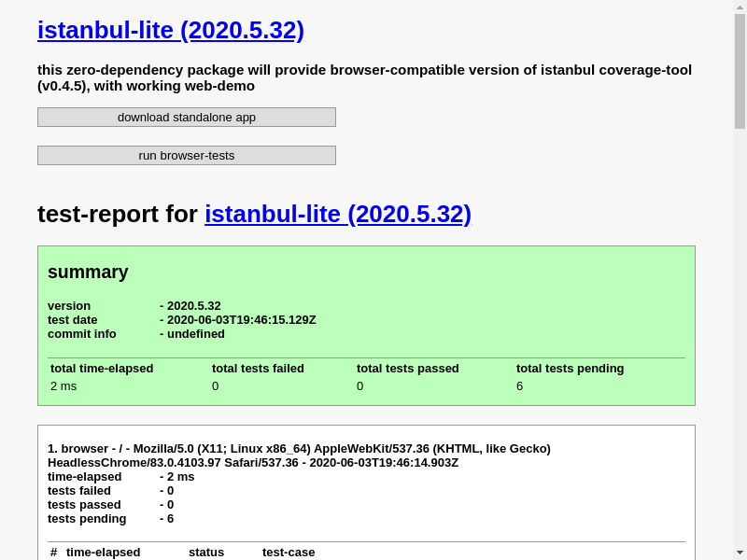The image size is (747, 560).
Task: Click the tests pending label in browser section
Action: pos(87,519)
